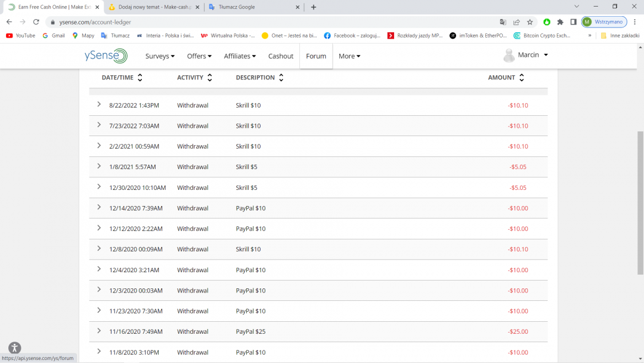
Task: Expand the 8/22/2022 withdrawal row
Action: coord(99,105)
